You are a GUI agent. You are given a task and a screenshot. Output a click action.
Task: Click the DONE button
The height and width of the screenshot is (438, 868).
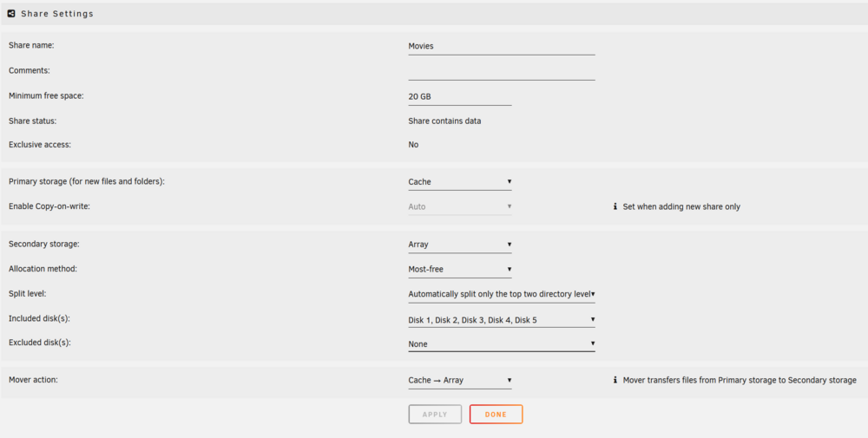tap(496, 415)
